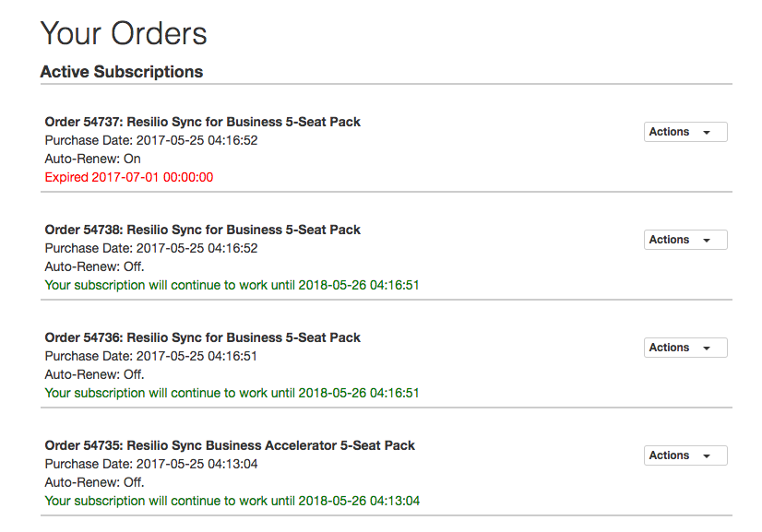Click the Order 54736 title text
The height and width of the screenshot is (532, 762).
pyautogui.click(x=202, y=337)
